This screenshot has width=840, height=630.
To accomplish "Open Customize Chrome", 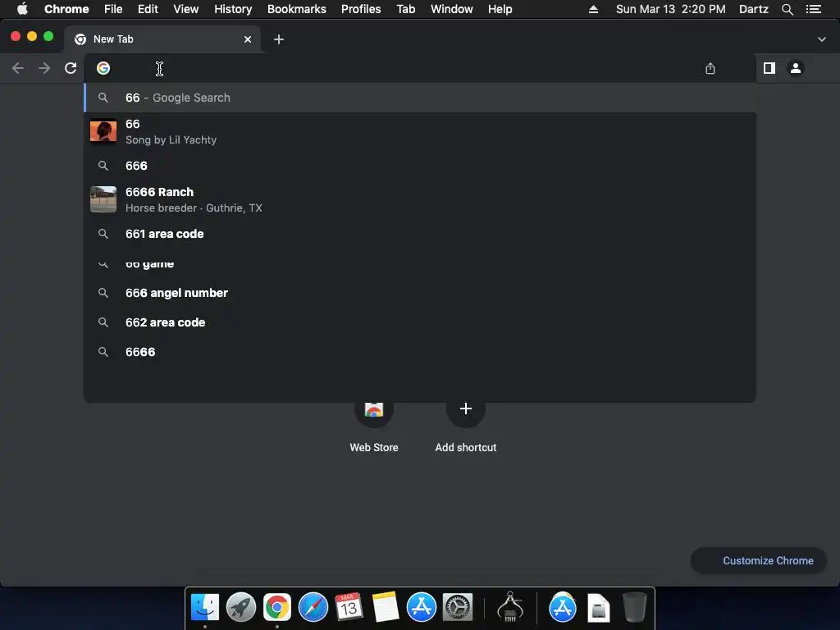I will coord(759,560).
